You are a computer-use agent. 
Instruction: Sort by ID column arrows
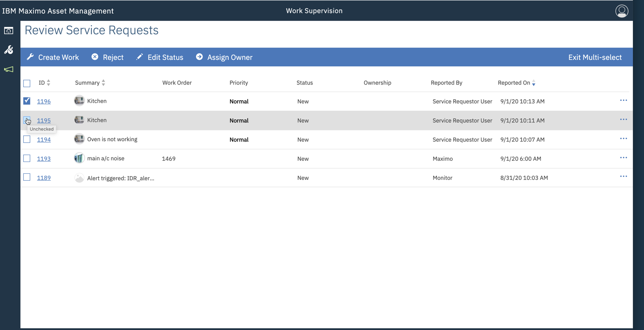pyautogui.click(x=48, y=83)
